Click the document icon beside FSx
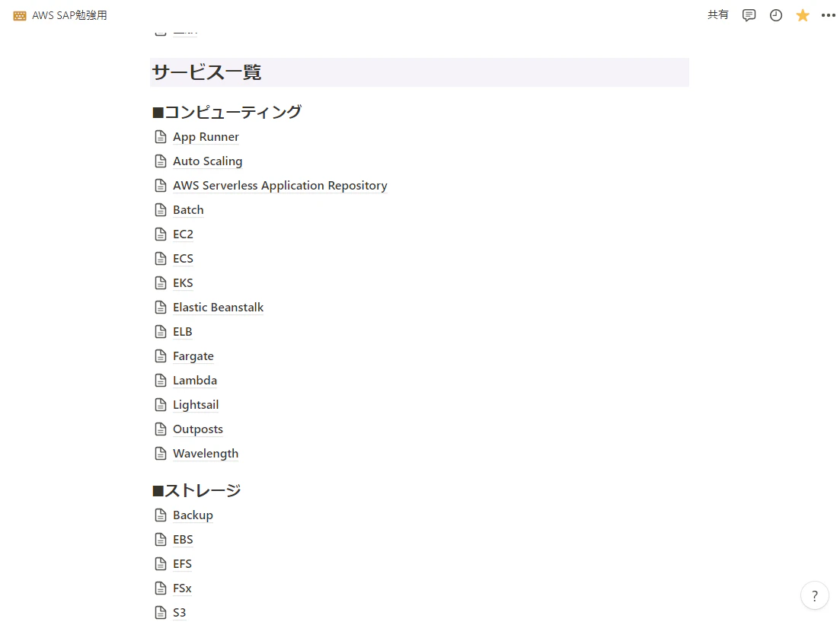840x625 pixels. click(161, 588)
